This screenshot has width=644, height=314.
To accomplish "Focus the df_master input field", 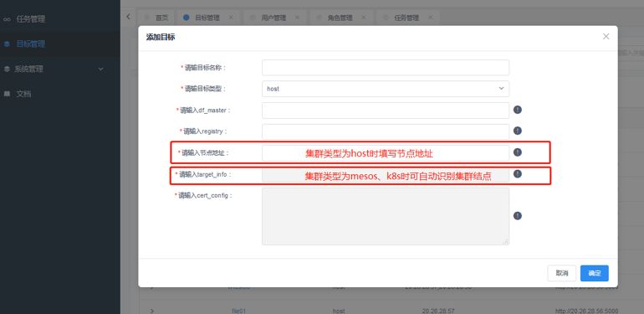I will click(386, 111).
